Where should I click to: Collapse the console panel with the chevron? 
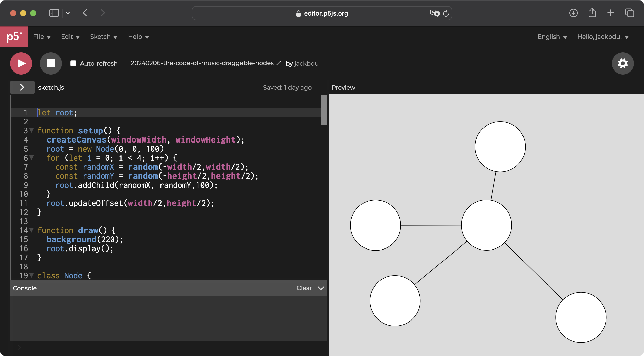click(x=321, y=288)
